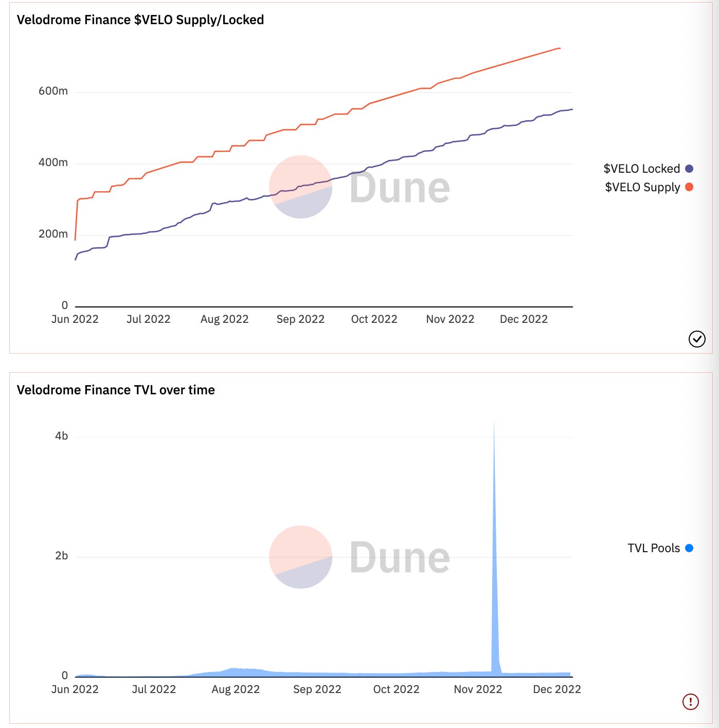Toggle the $VELO Supply legend entry
719x728 pixels.
(649, 187)
